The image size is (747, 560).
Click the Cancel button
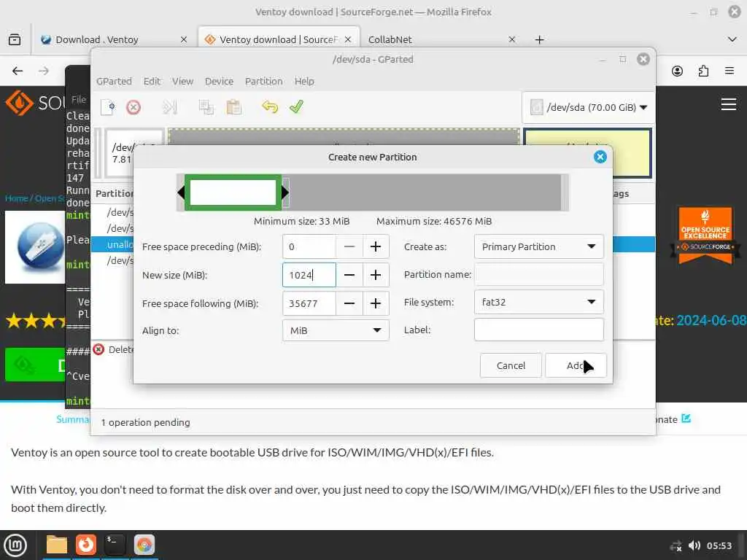[511, 365]
